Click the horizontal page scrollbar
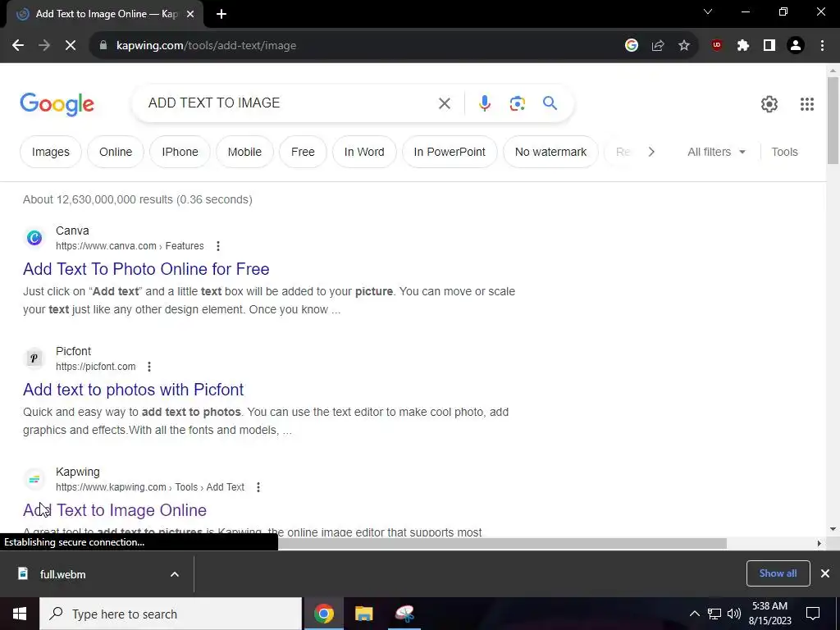 [x=502, y=543]
